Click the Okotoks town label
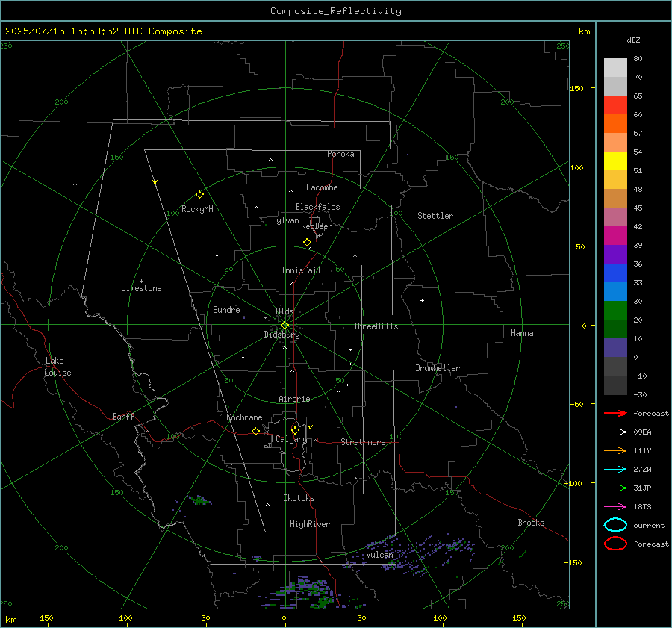Image resolution: width=672 pixels, height=628 pixels. (299, 498)
